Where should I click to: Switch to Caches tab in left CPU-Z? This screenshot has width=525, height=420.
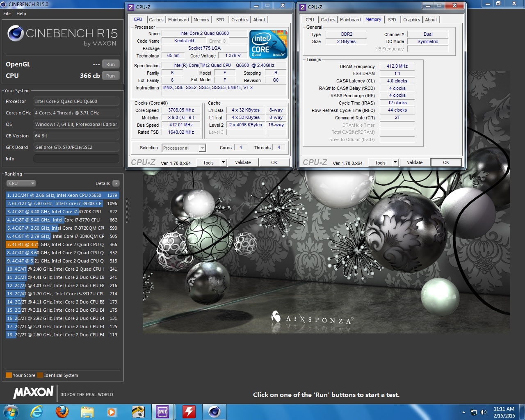tap(156, 20)
